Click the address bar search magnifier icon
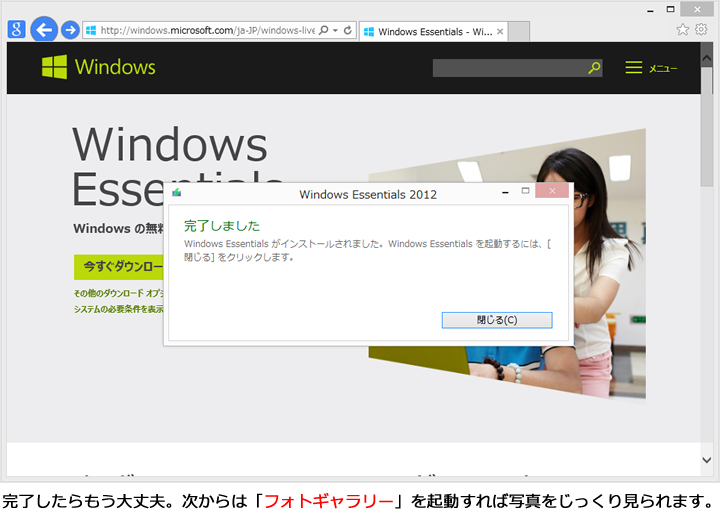 pos(324,30)
